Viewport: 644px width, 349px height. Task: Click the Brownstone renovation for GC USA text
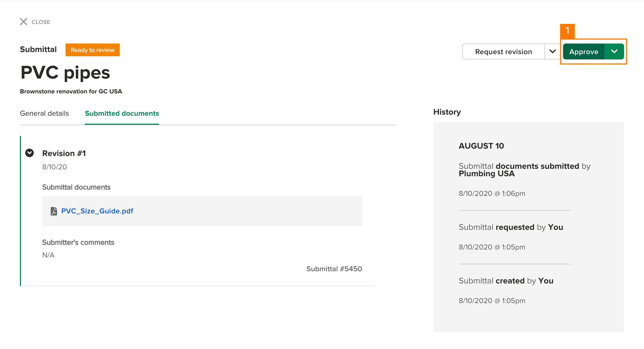[71, 91]
